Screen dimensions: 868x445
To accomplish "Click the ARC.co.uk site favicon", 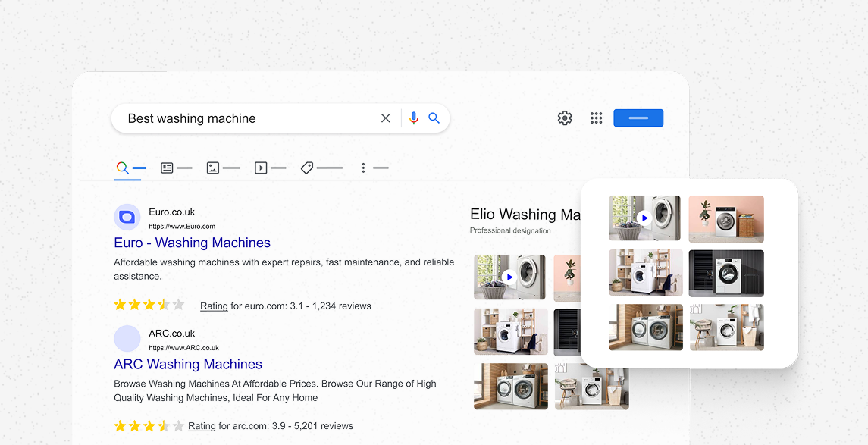I will click(x=127, y=339).
